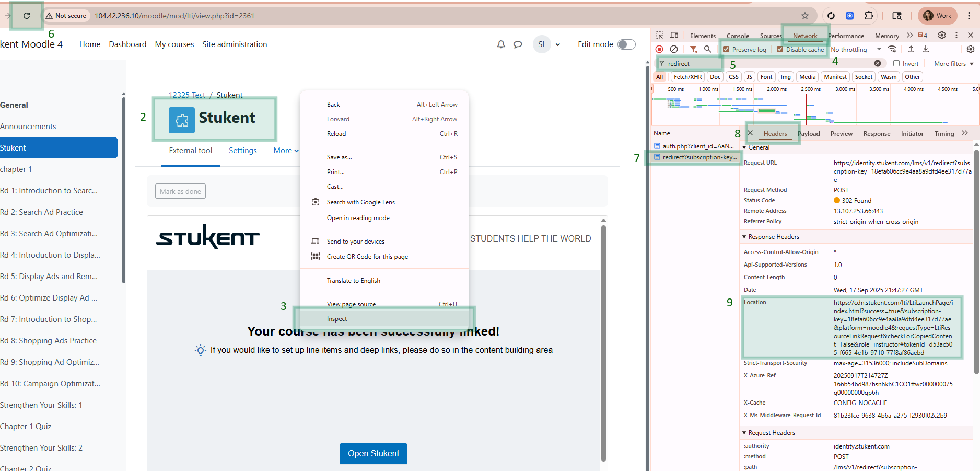Screen dimensions: 980x471
Task: Open the Timing tab
Action: coord(944,134)
